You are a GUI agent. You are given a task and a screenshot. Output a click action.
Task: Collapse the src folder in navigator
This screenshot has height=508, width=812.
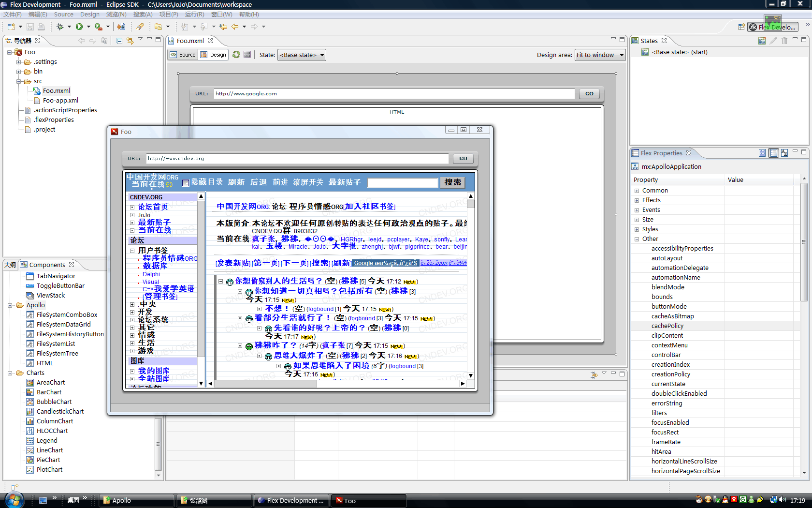coord(19,81)
